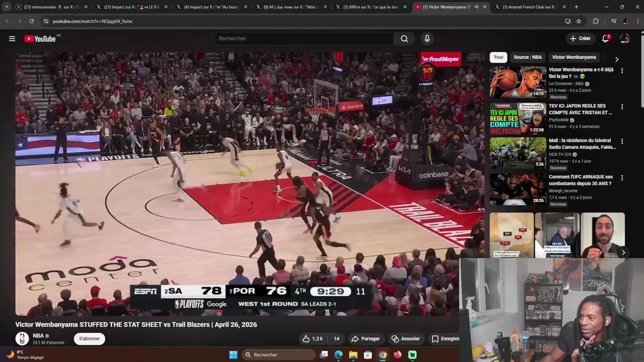Click the site info icon beside URL
This screenshot has width=644, height=362.
coord(46,21)
